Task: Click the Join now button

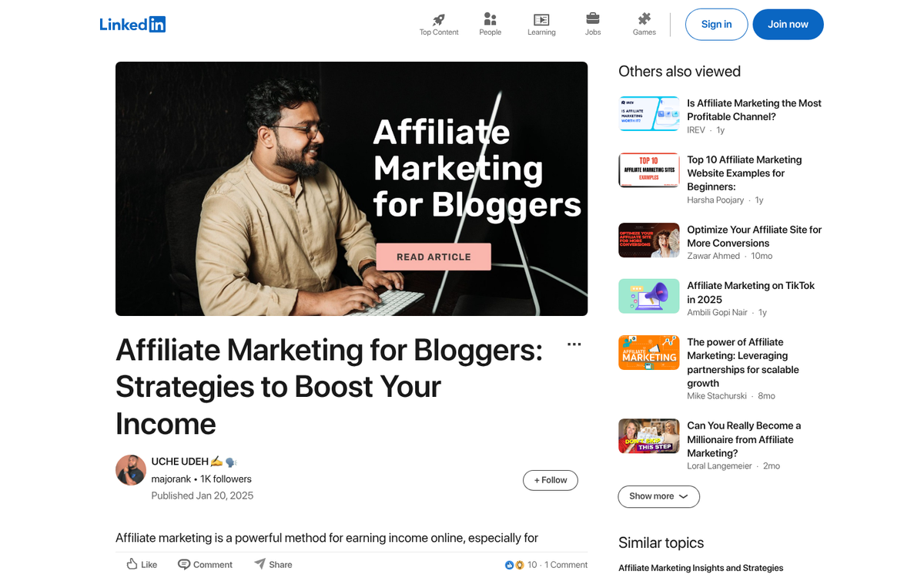Action: click(x=788, y=25)
